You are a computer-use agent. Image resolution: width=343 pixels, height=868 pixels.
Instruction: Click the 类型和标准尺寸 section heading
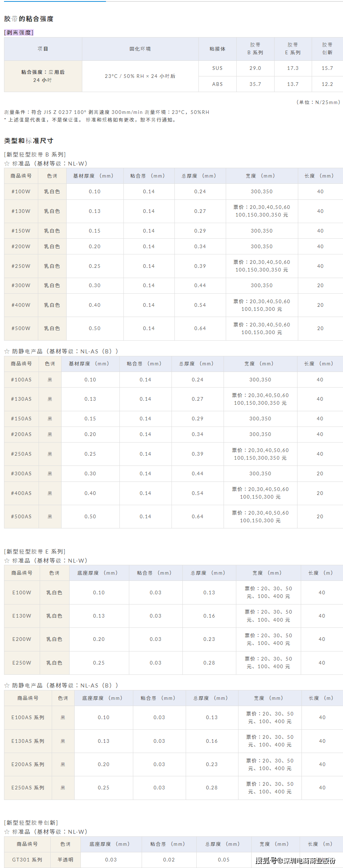coord(29,141)
